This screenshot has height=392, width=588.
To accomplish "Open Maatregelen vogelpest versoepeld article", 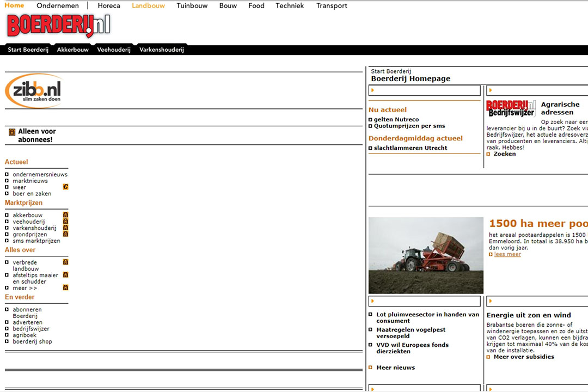I will tap(411, 333).
